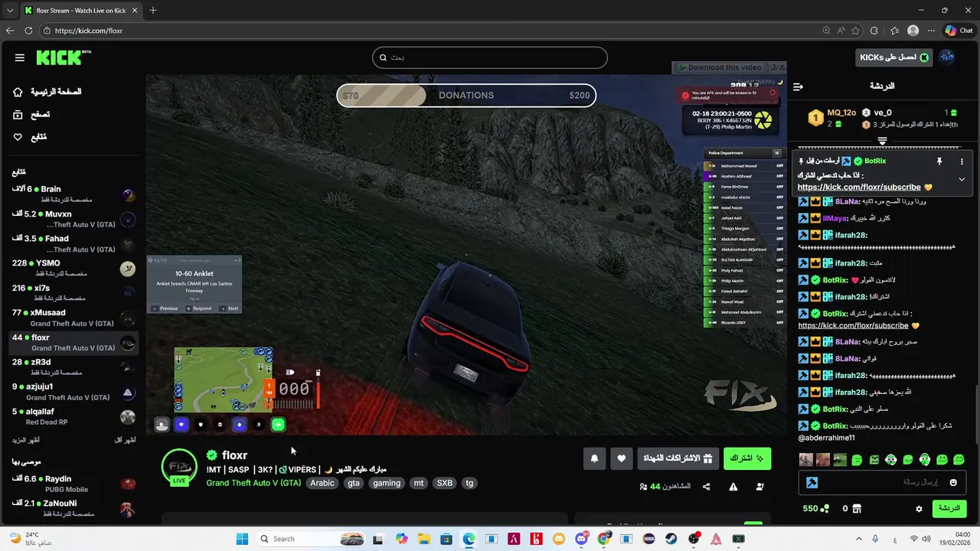
Task: Click the report warning triangle icon
Action: click(x=733, y=486)
